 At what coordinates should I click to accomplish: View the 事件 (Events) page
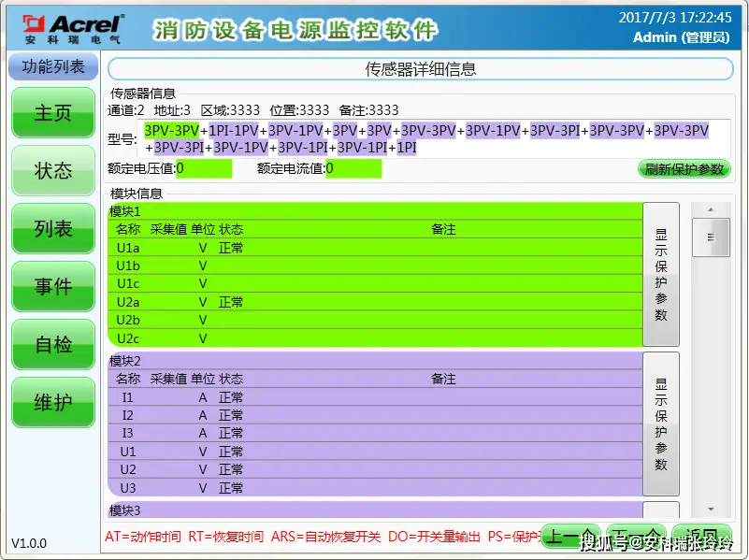[x=52, y=287]
